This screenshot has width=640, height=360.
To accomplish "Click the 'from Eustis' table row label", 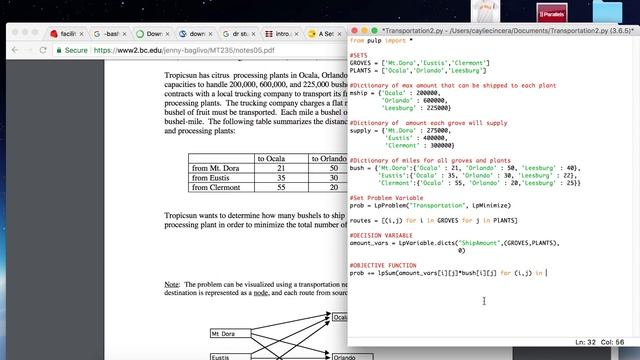I will (211, 178).
